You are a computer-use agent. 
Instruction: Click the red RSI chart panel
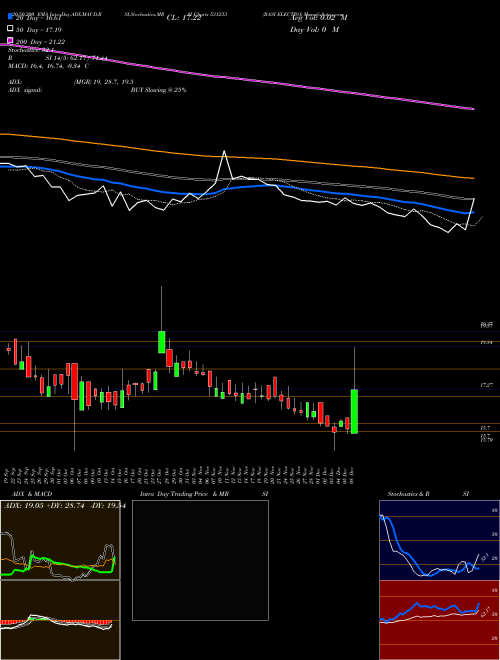tap(439, 620)
